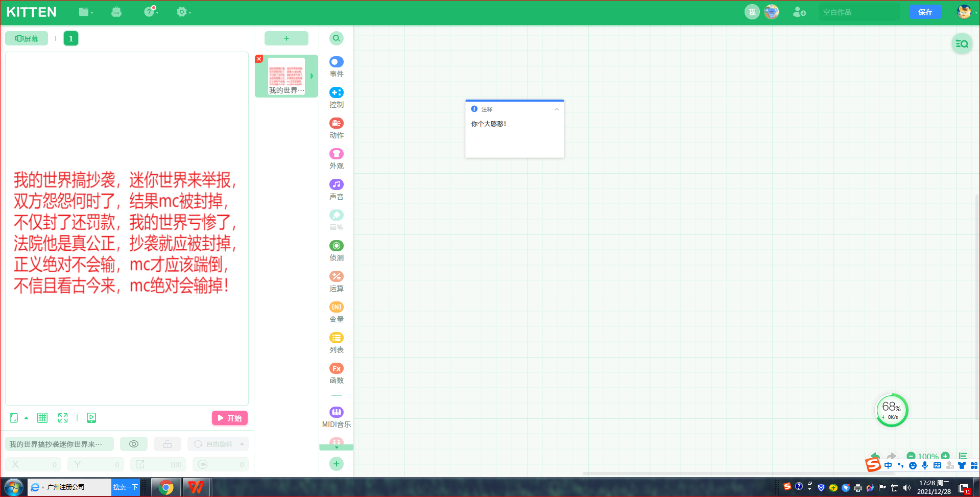This screenshot has height=497, width=980.
Task: Open Sogou emoji panel
Action: click(913, 465)
